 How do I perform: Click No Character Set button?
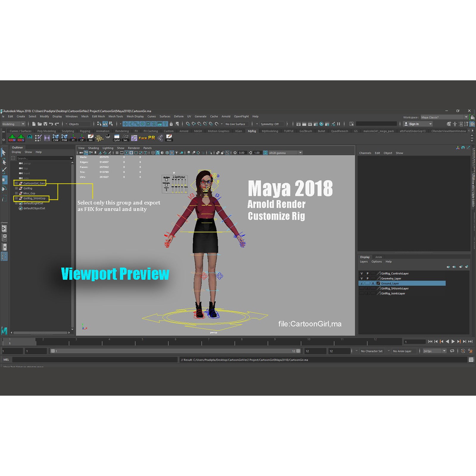tap(372, 351)
